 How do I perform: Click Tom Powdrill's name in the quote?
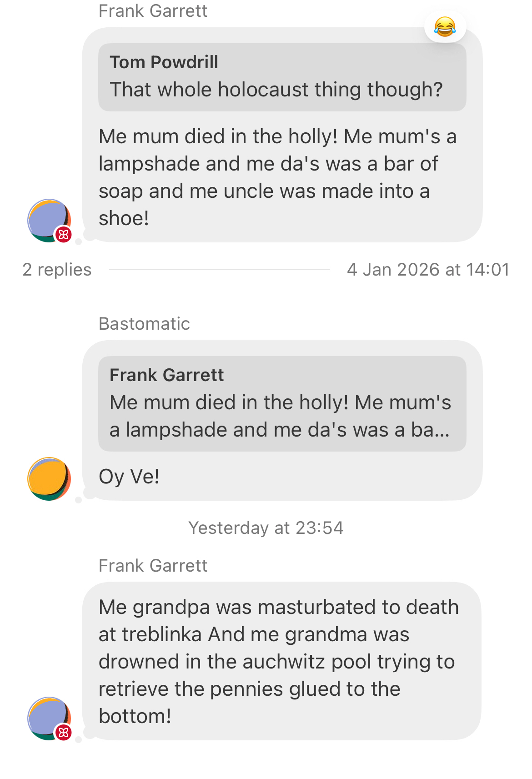tap(164, 62)
